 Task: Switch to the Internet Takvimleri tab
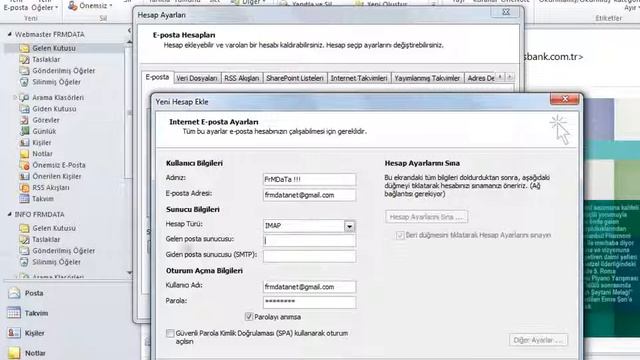(x=359, y=78)
